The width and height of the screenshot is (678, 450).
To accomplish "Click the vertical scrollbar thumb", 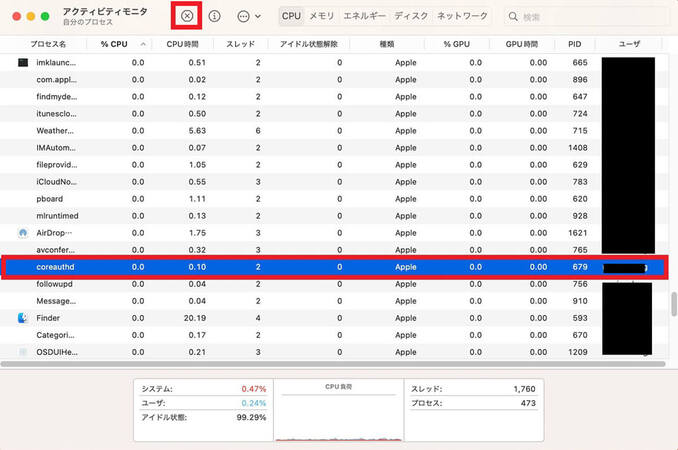I will pos(674,304).
